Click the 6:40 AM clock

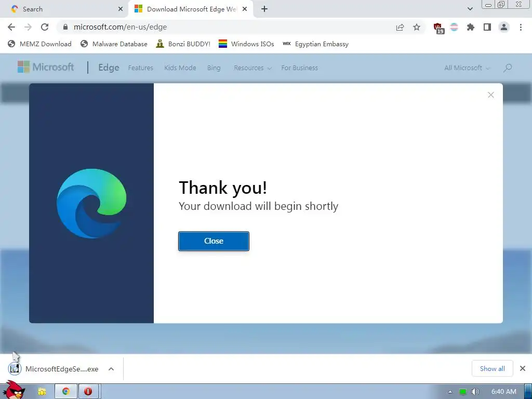tap(504, 392)
